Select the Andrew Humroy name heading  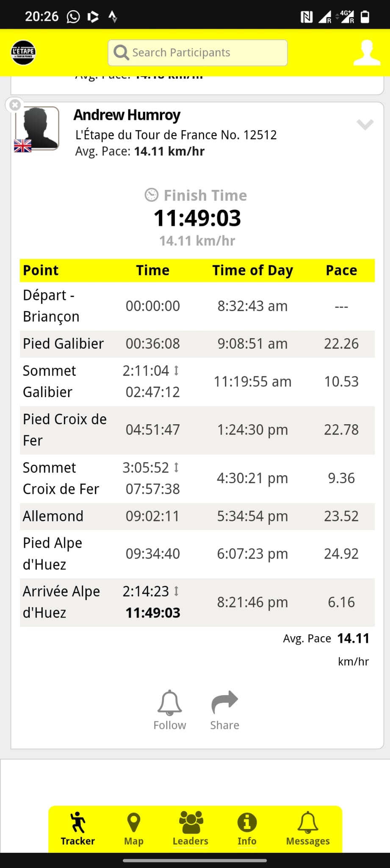(x=127, y=115)
